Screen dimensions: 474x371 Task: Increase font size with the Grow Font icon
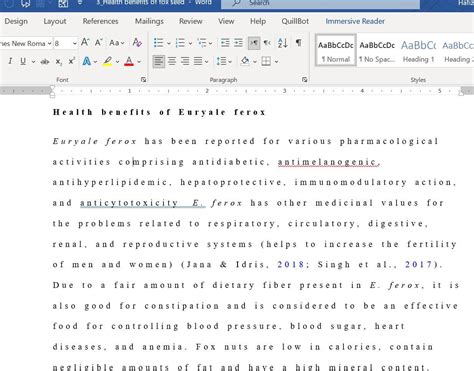click(x=85, y=43)
